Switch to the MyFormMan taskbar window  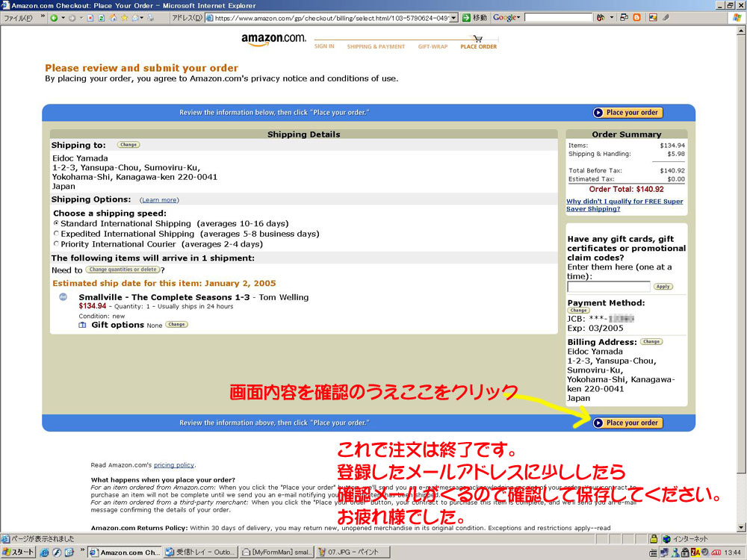(276, 553)
